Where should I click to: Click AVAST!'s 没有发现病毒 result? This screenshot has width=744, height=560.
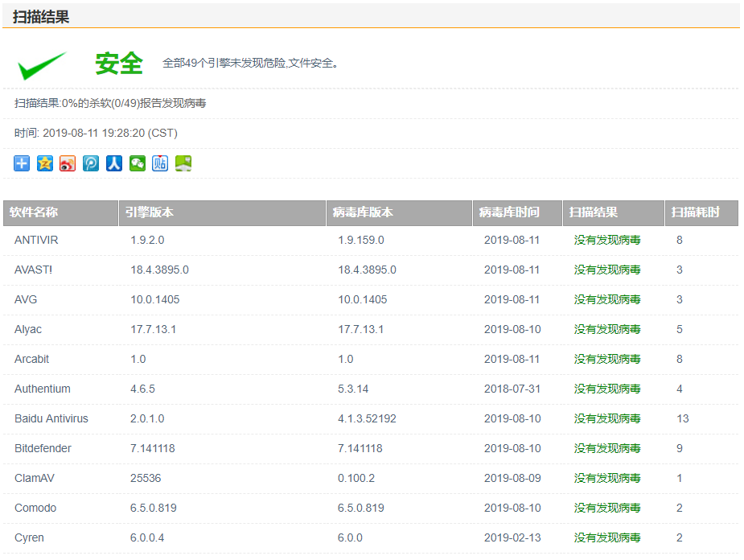[607, 270]
